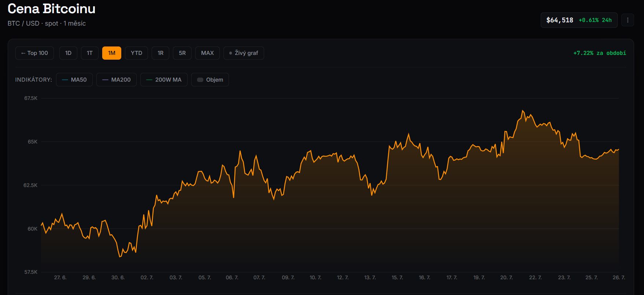This screenshot has height=295, width=644.
Task: Open the three-dot more options menu
Action: click(x=628, y=20)
